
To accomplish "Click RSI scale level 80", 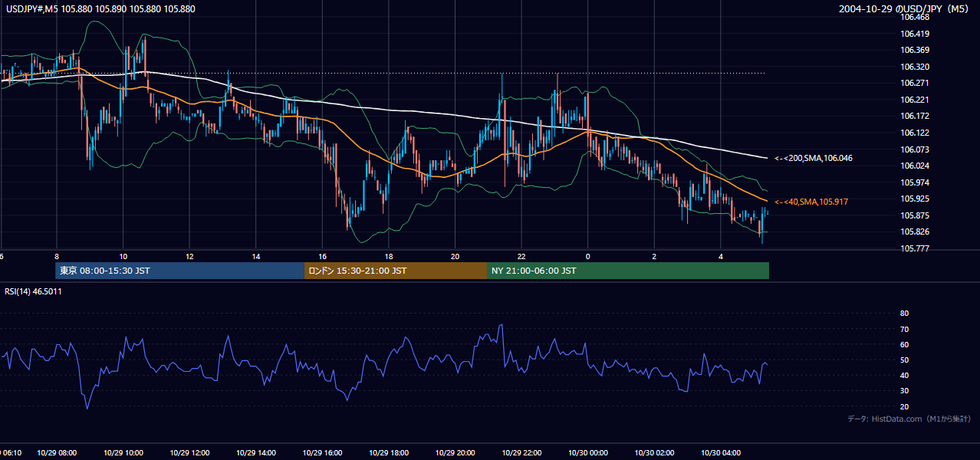I will point(904,314).
